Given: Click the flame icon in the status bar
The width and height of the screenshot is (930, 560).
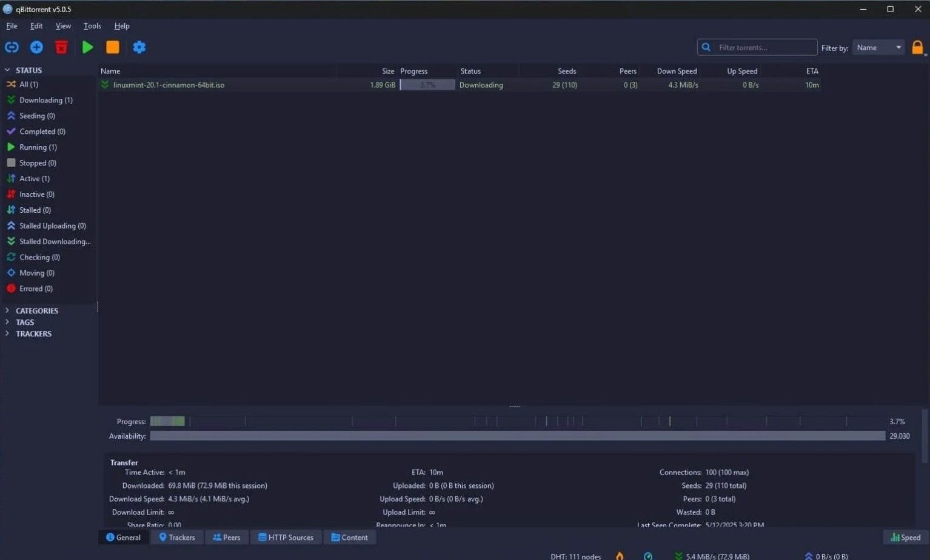Looking at the screenshot, I should (x=620, y=556).
